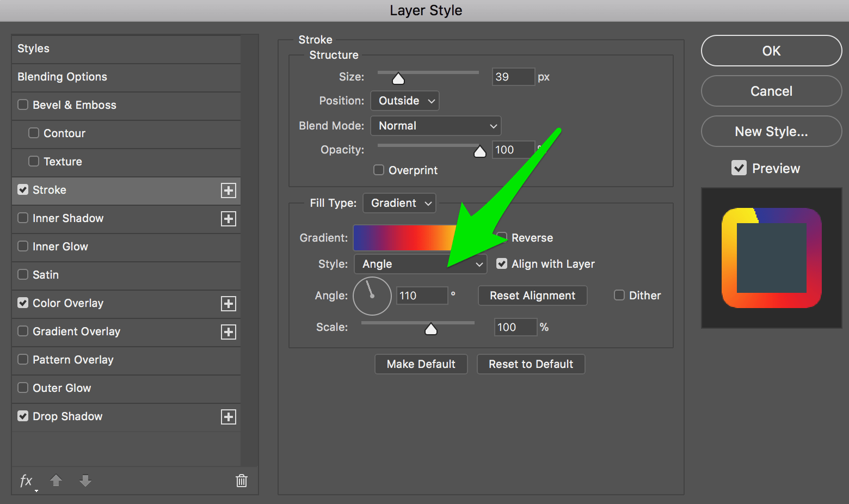
Task: Toggle the Dither checkbox
Action: (619, 295)
